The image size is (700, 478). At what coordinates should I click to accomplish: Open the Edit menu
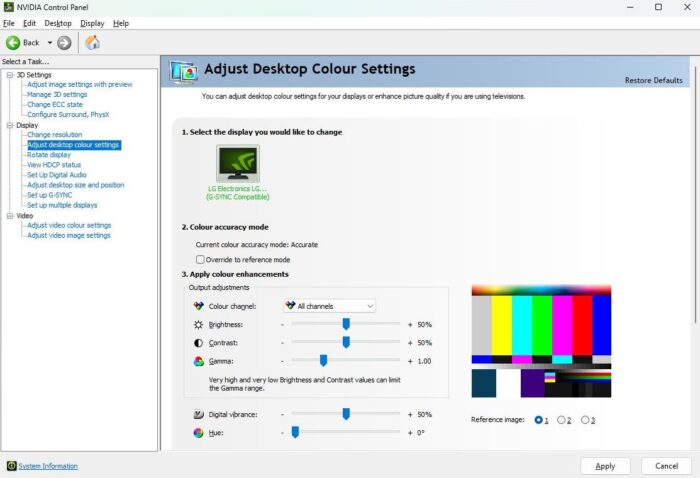click(29, 23)
